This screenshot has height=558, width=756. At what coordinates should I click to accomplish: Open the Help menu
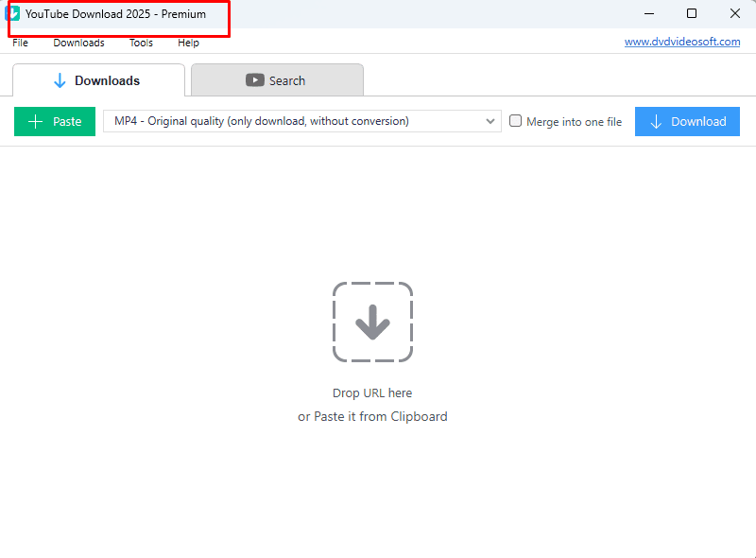(x=188, y=43)
